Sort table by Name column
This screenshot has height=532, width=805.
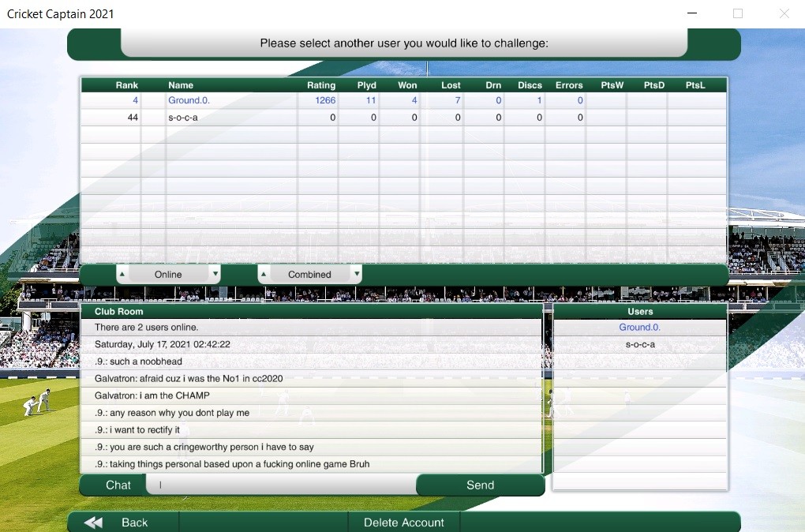tap(181, 85)
